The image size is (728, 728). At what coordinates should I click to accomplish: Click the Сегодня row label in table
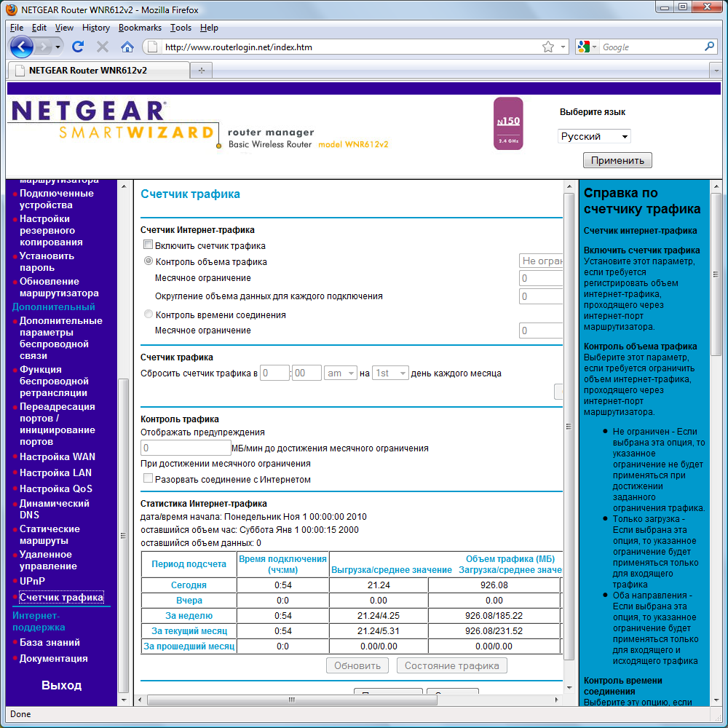coord(189,585)
